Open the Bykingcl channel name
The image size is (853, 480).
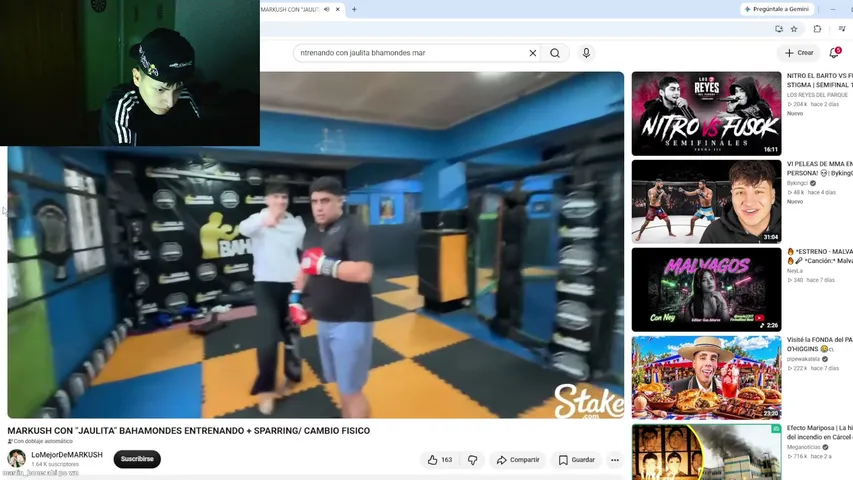(798, 183)
